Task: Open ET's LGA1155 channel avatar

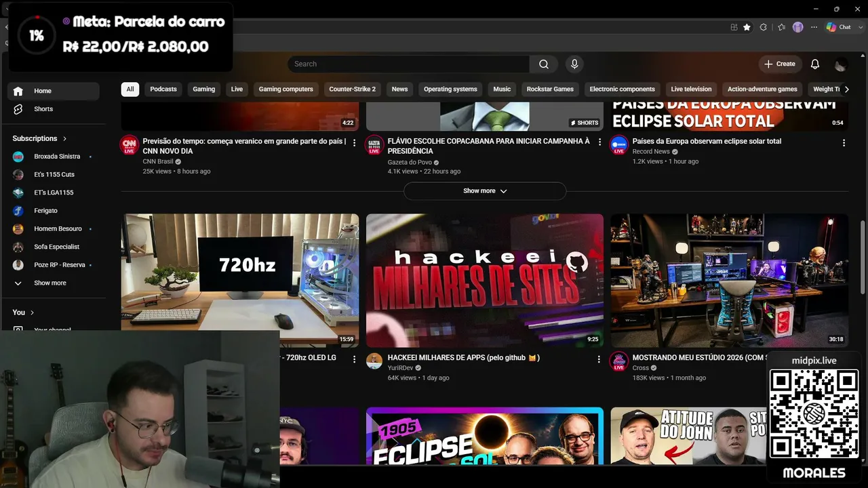Action: click(x=18, y=192)
